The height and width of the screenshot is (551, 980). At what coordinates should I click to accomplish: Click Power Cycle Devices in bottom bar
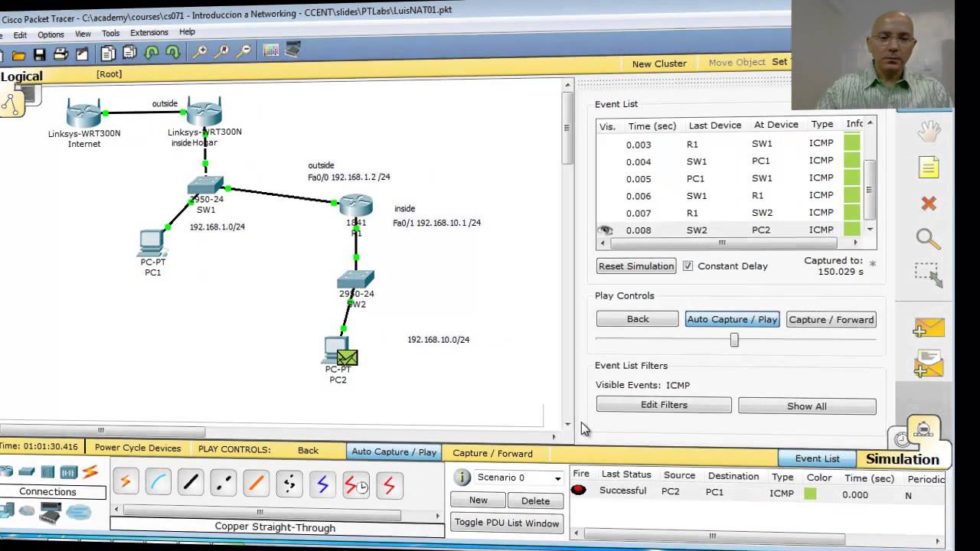(138, 448)
